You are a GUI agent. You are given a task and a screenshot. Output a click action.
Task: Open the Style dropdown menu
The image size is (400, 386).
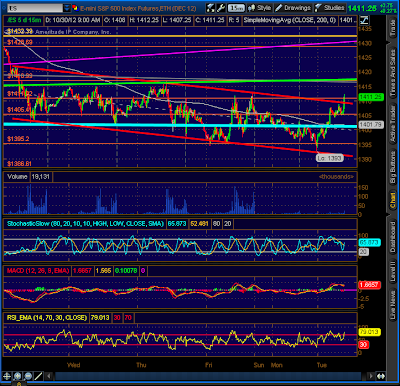pos(260,8)
